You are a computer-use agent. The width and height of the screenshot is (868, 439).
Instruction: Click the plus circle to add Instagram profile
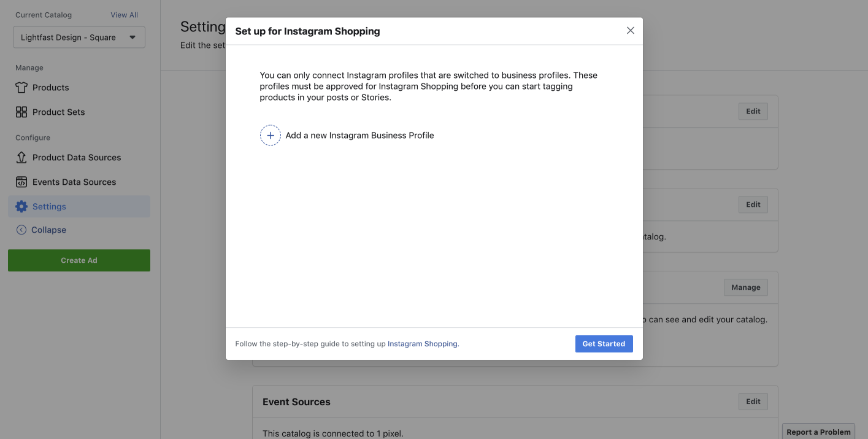point(271,135)
